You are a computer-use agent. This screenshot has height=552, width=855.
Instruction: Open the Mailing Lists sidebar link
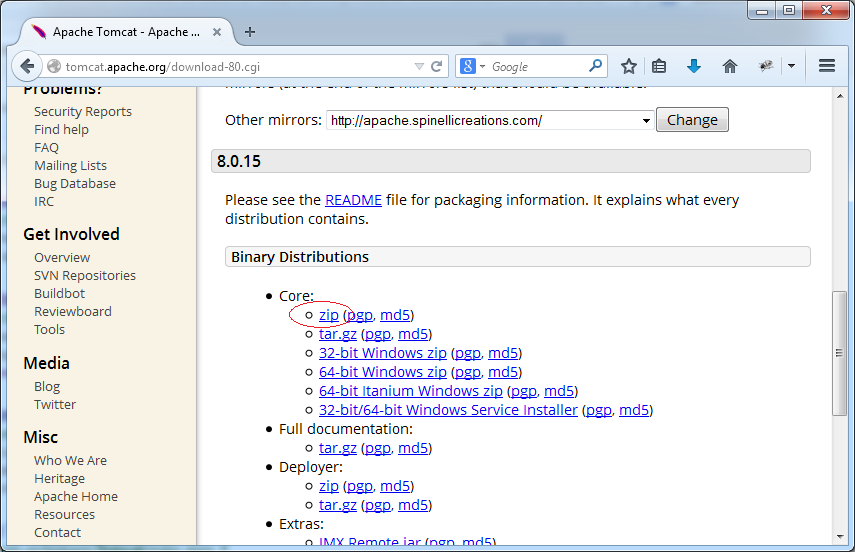point(70,166)
